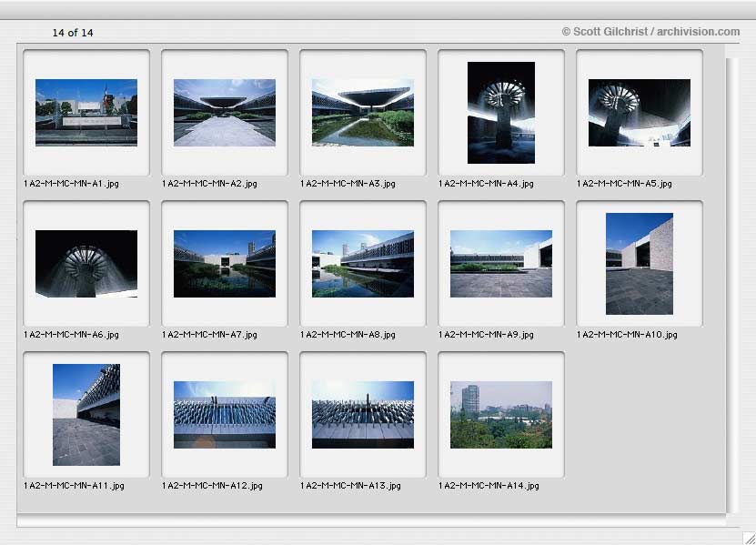The image size is (756, 545).
Task: Click filename label 1A2-M-MC-MN-A3.jpg
Action: coord(348,184)
